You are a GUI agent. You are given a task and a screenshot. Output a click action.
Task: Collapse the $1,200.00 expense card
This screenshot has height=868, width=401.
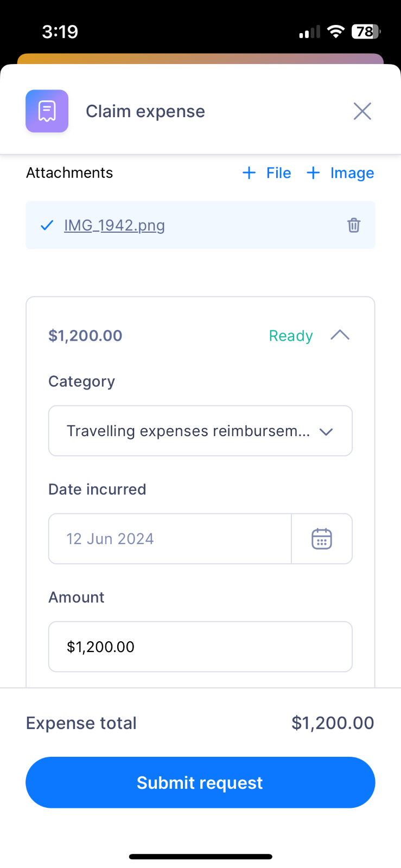340,335
